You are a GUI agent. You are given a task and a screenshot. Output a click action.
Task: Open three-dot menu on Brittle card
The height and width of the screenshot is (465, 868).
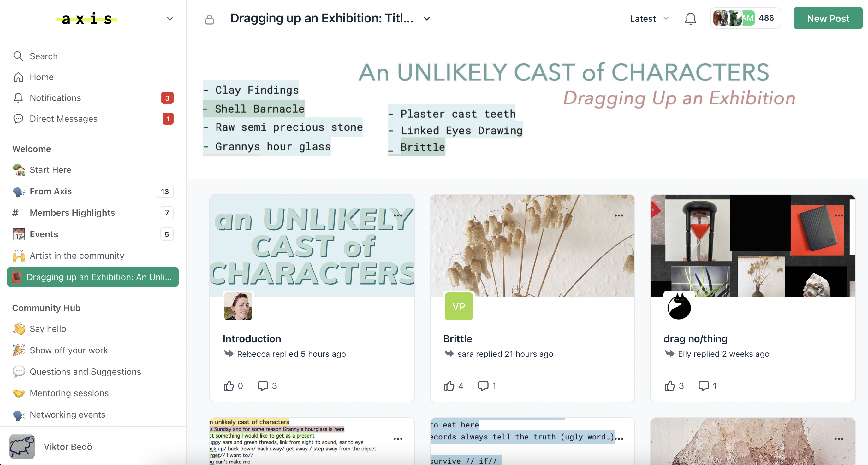click(619, 215)
